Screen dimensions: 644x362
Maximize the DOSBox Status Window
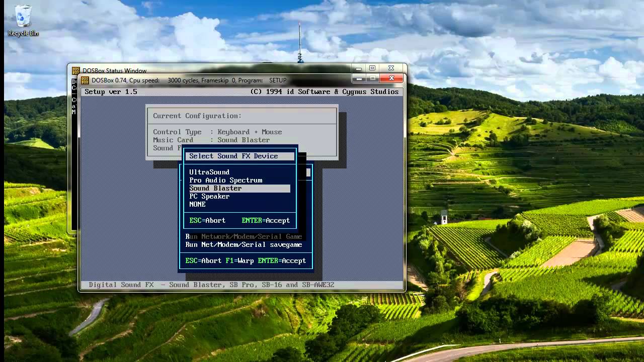click(372, 68)
